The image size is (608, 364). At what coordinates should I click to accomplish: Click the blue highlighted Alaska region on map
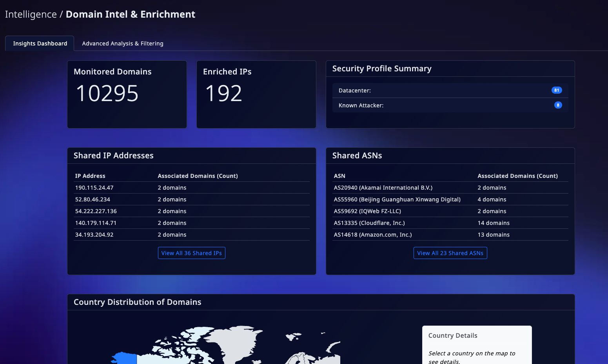click(125, 359)
